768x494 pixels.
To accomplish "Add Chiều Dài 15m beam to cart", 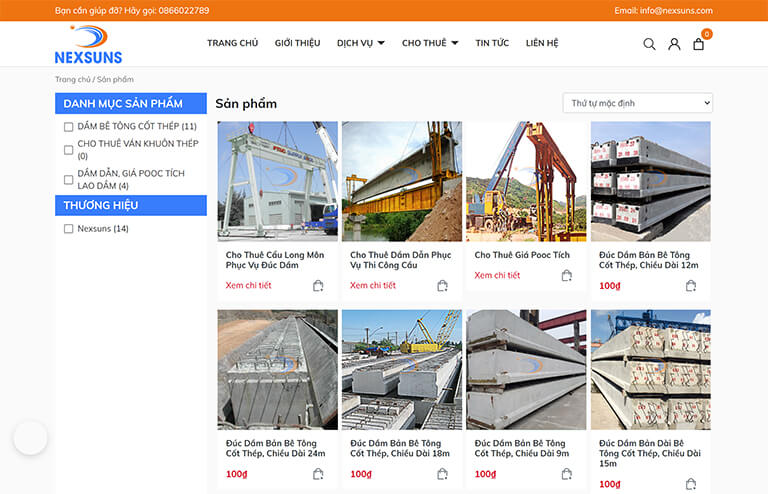I will [691, 484].
